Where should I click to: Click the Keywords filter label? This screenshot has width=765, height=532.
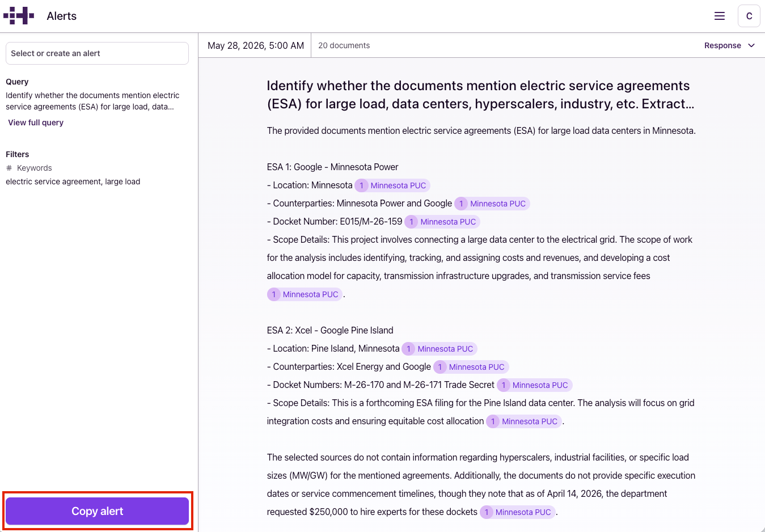(x=35, y=168)
